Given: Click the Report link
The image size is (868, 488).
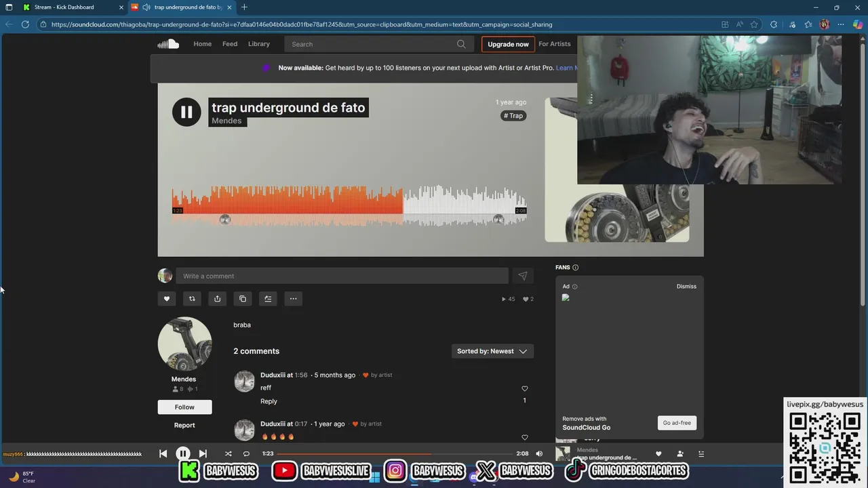Looking at the screenshot, I should (184, 425).
